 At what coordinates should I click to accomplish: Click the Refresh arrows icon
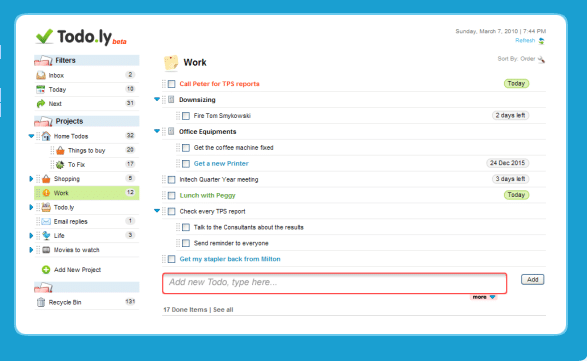point(541,41)
